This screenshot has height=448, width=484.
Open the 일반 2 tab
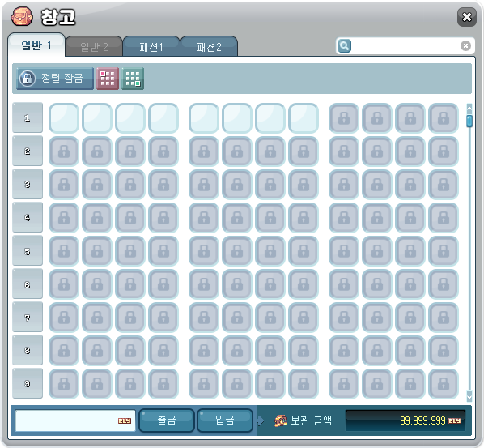tap(94, 47)
